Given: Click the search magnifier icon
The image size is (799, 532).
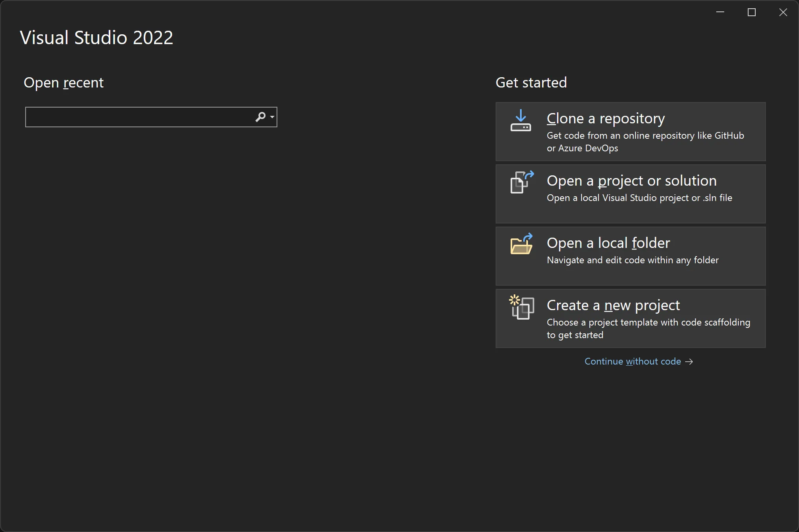Looking at the screenshot, I should pyautogui.click(x=261, y=117).
